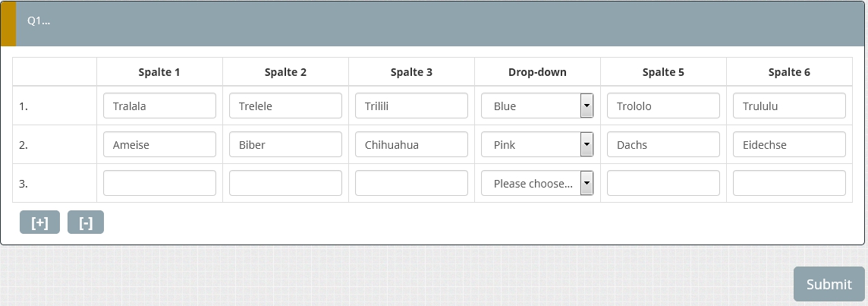Click the Tralala text field
This screenshot has width=868, height=306.
click(x=159, y=106)
